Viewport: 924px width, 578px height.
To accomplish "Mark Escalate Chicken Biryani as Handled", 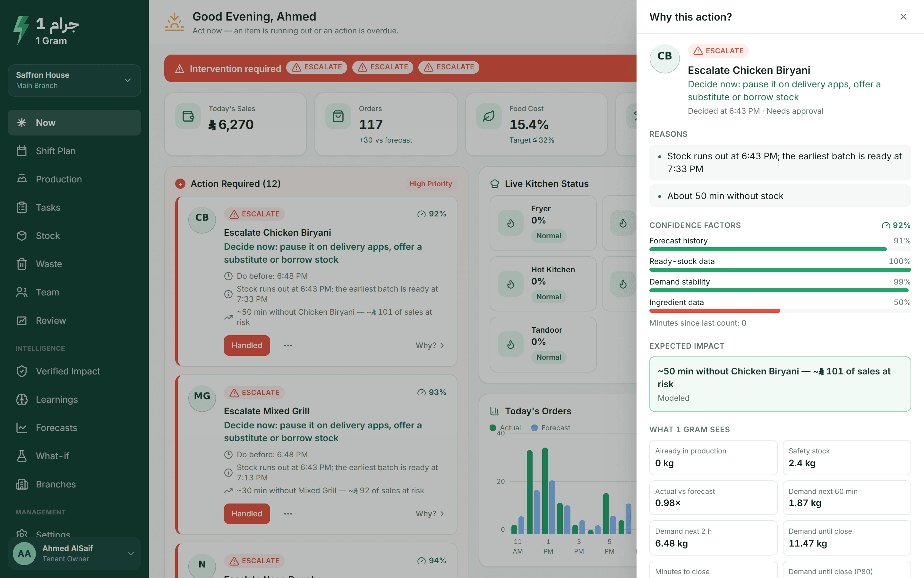I will (x=247, y=346).
